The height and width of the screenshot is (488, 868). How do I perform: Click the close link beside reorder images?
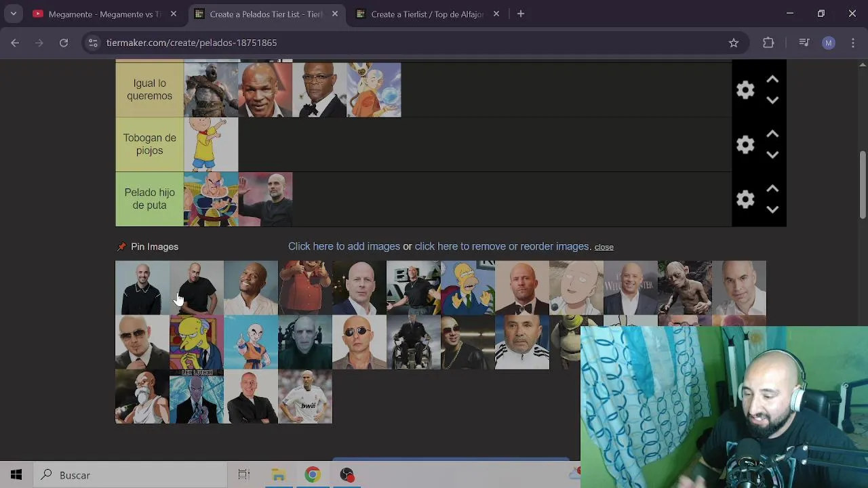(604, 247)
